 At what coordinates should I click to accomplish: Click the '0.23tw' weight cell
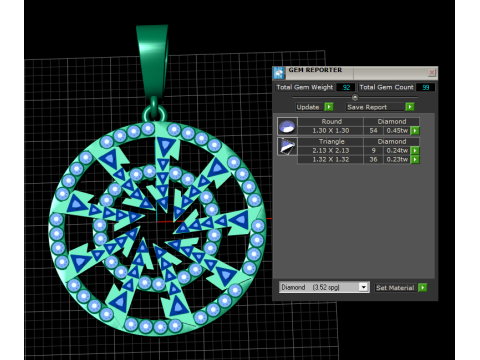click(397, 159)
